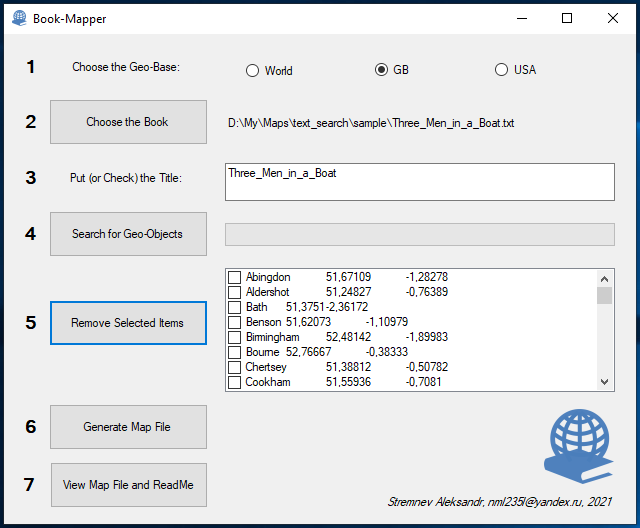Start Search for Geo-Objects
640x528 pixels.
click(x=128, y=234)
